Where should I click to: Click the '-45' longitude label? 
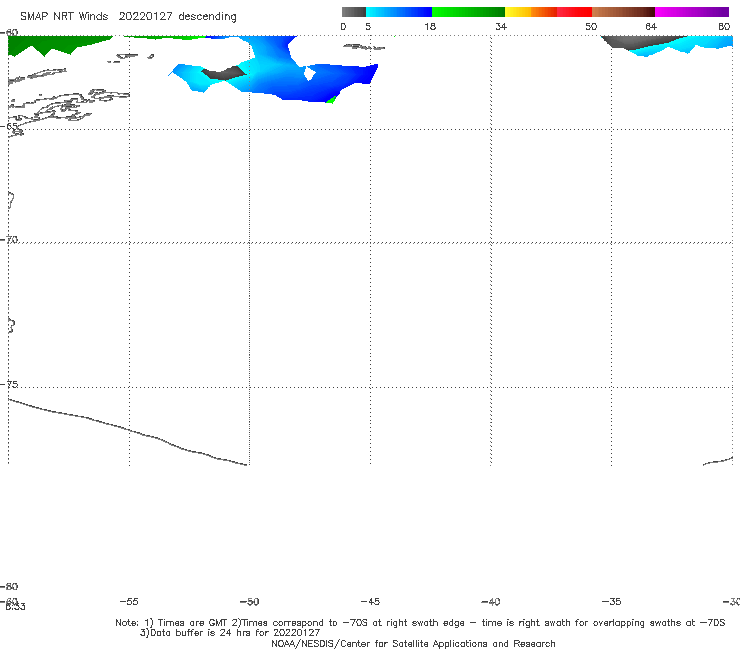click(370, 601)
